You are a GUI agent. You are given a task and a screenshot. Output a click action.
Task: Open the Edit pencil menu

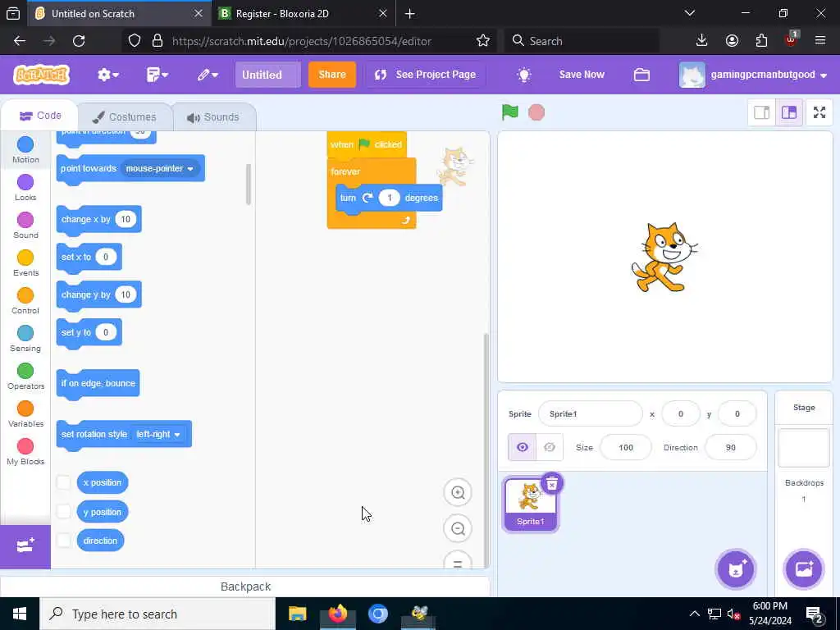click(208, 75)
